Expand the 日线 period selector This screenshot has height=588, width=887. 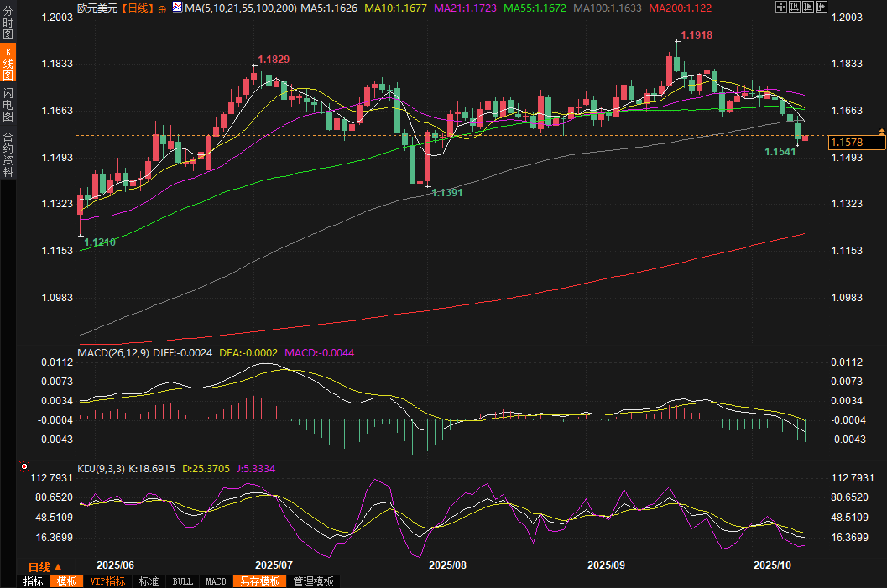[44, 567]
